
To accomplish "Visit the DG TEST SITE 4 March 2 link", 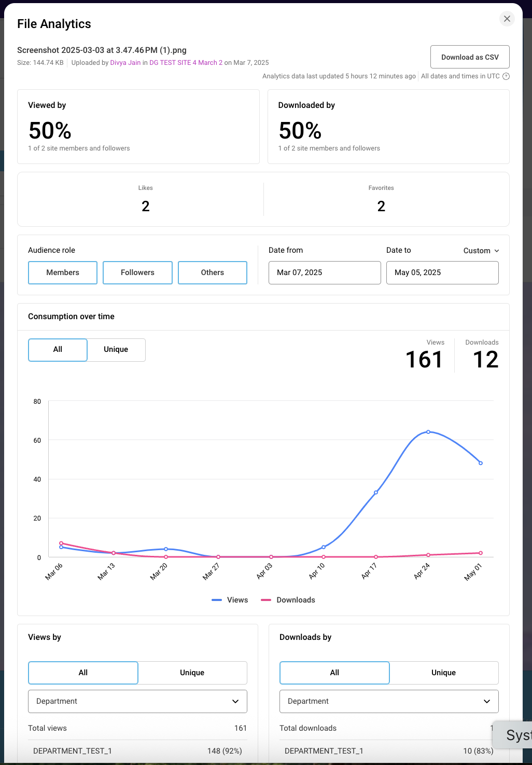I will (185, 62).
